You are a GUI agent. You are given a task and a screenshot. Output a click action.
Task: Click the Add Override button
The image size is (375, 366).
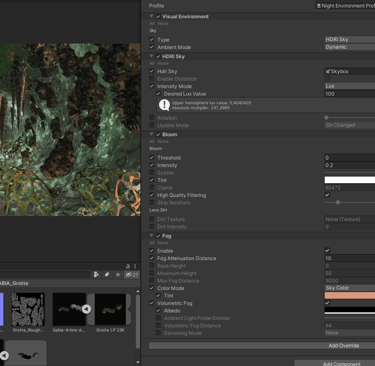click(x=262, y=346)
